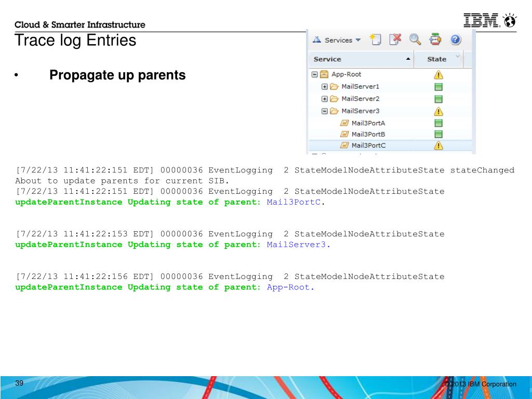This screenshot has width=532, height=399.
Task: Sort by the Service column header
Action: [x=362, y=59]
